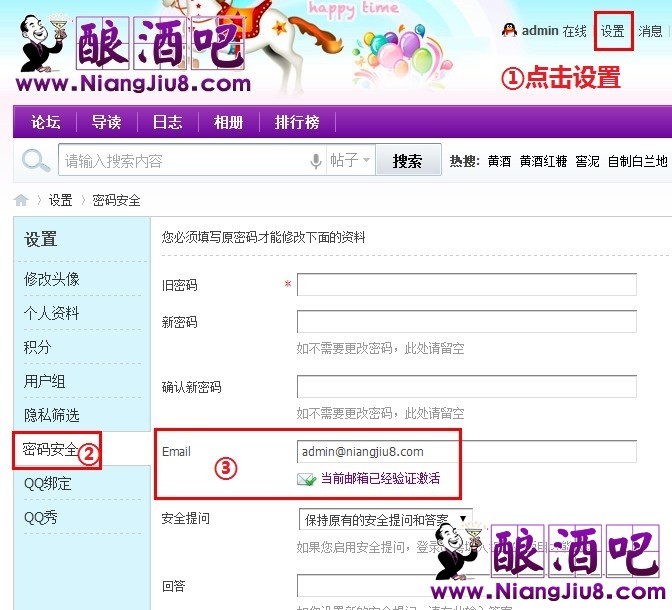Open the 日志 blog tab
Screen dimensions: 672x610
168,122
